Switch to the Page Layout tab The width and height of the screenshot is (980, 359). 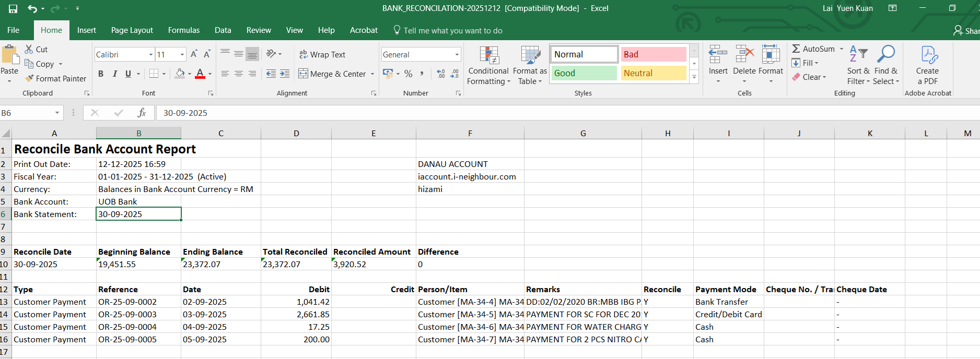pos(132,30)
